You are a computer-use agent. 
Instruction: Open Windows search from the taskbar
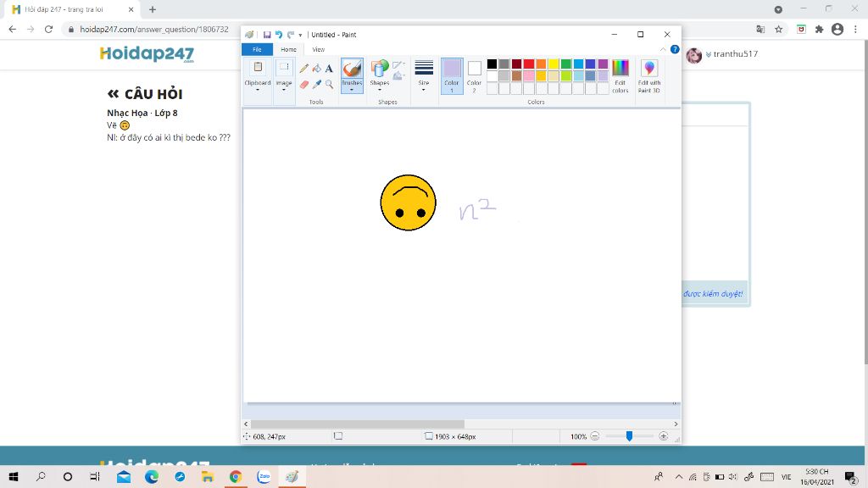41,476
